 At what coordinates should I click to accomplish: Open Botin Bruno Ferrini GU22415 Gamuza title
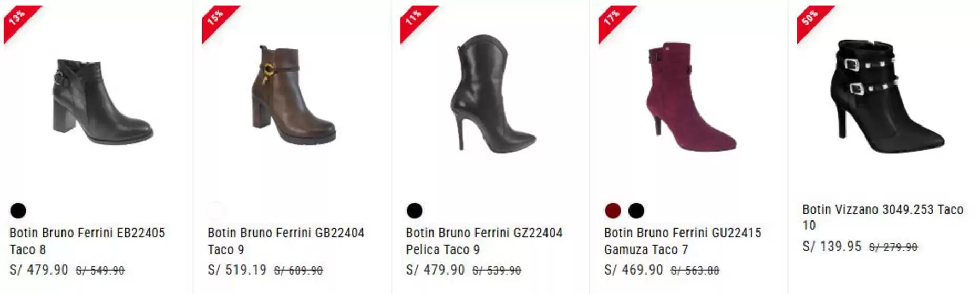pyautogui.click(x=682, y=240)
